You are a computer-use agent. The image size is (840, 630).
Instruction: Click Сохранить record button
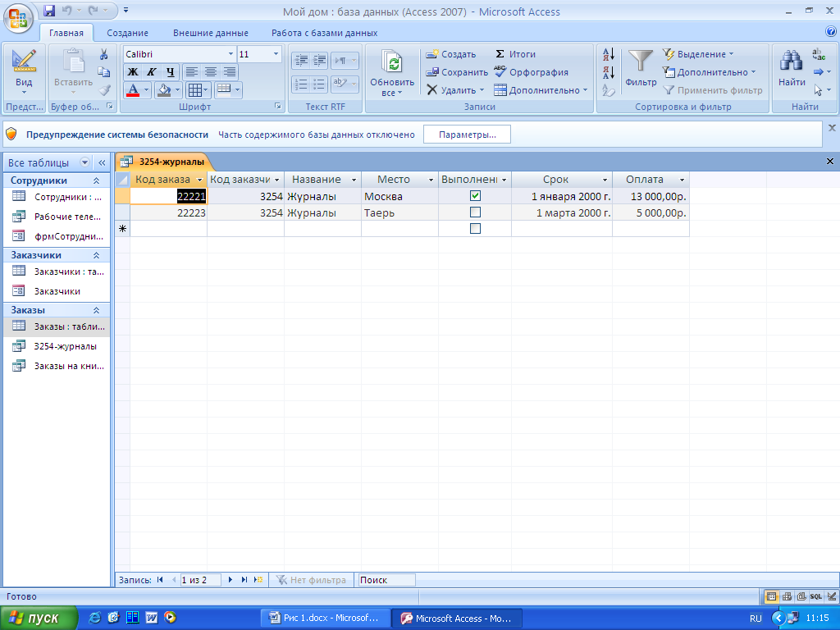click(457, 72)
